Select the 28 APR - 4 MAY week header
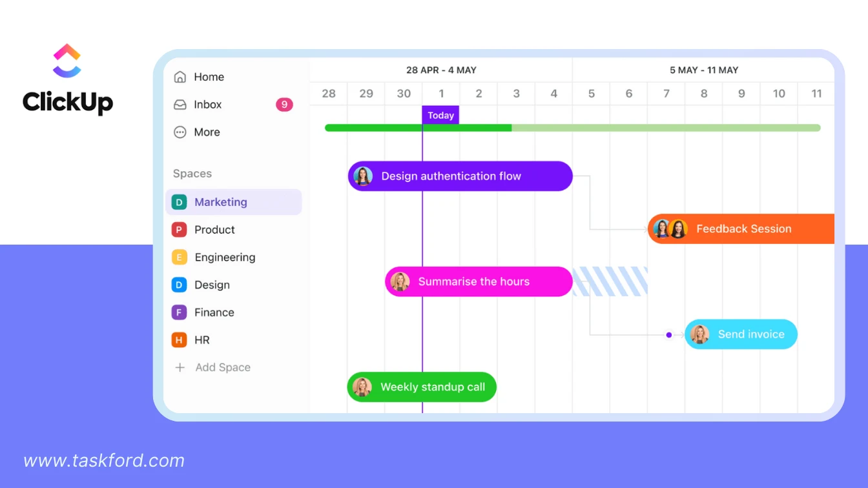The width and height of the screenshot is (868, 488). click(441, 70)
